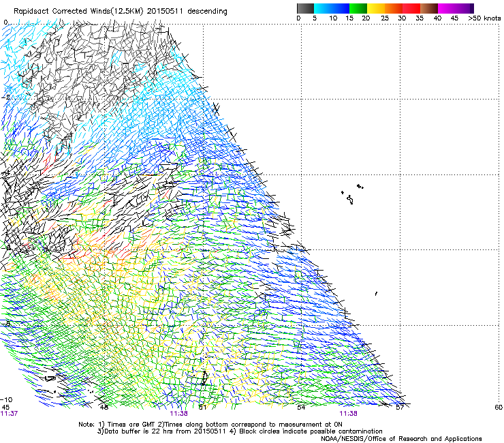Click the latitude axis label '-10'
The width and height of the screenshot is (504, 443).
[x=6, y=399]
